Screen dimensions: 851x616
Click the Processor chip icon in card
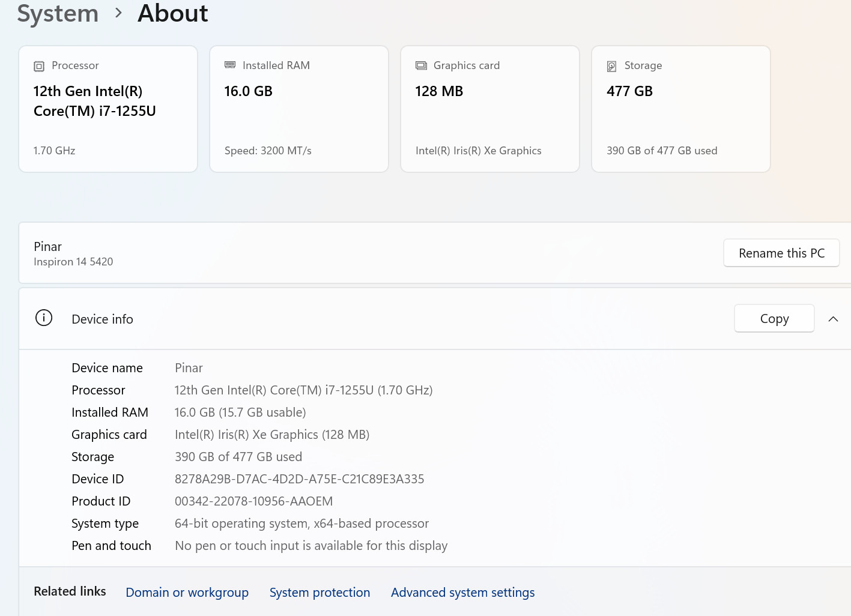click(39, 66)
